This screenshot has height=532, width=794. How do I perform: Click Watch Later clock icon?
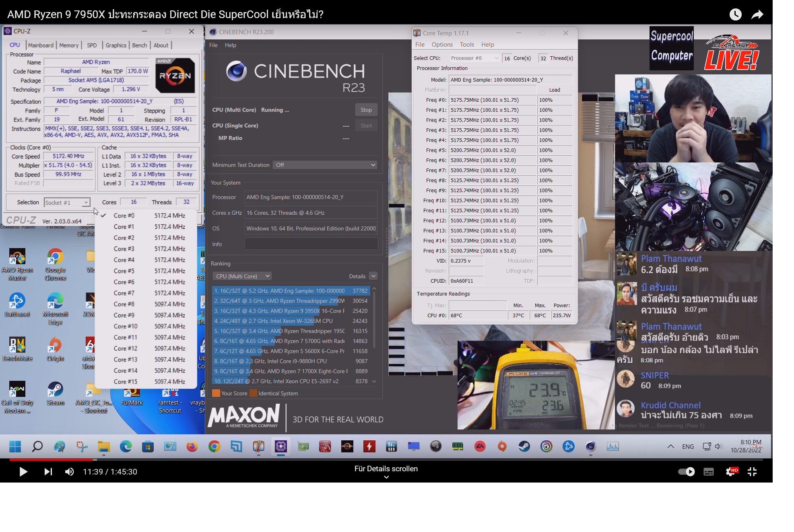[x=735, y=14]
